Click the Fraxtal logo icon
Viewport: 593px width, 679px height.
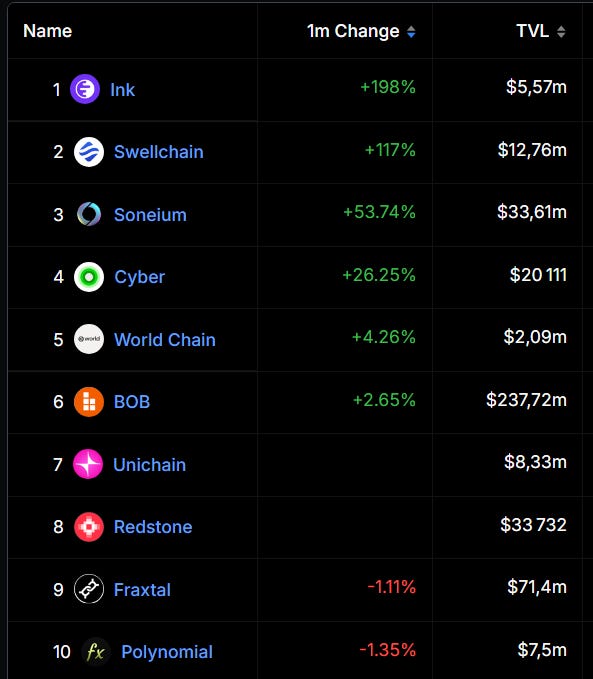tap(89, 589)
